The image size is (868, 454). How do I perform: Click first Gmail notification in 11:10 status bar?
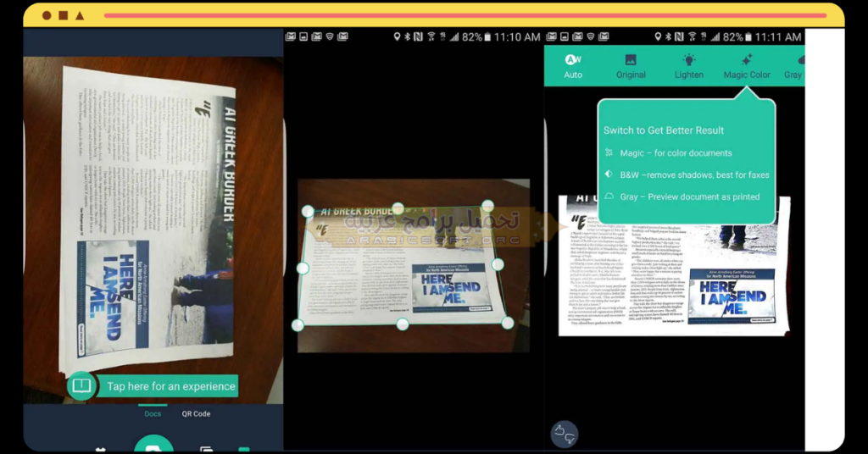290,36
